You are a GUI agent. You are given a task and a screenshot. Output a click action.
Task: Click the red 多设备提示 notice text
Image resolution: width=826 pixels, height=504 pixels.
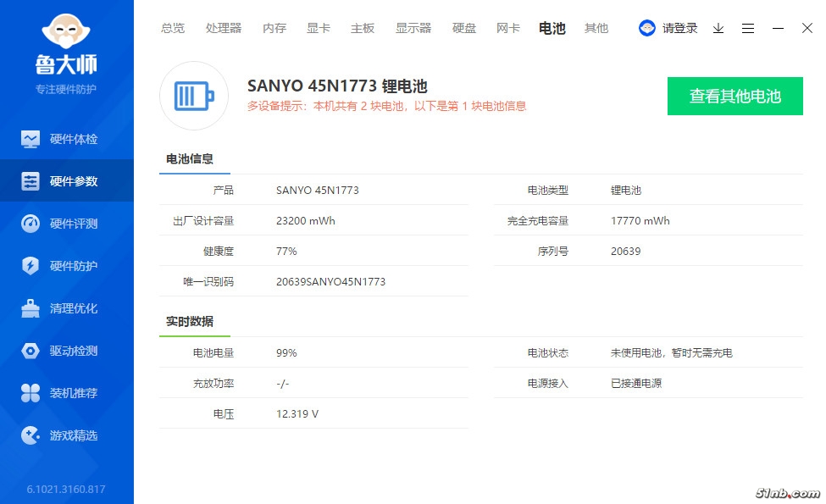tap(386, 106)
